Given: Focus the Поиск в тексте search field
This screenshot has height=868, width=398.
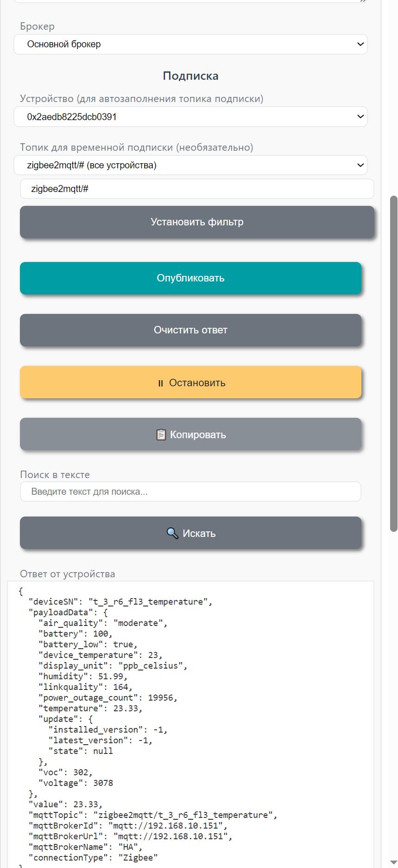Looking at the screenshot, I should 190,491.
